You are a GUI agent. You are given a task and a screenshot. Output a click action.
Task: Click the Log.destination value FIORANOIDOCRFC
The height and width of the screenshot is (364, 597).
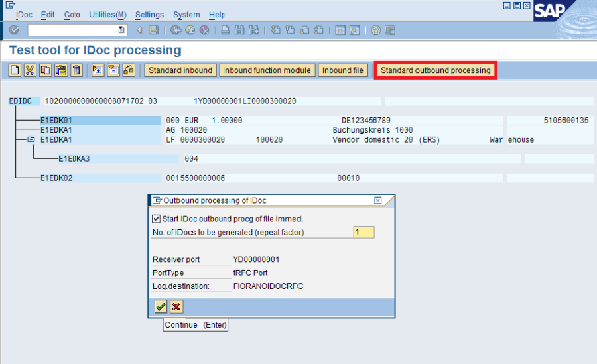point(268,286)
